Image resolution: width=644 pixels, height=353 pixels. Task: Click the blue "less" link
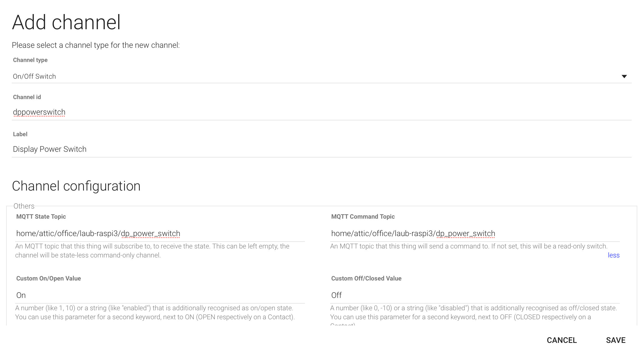613,255
